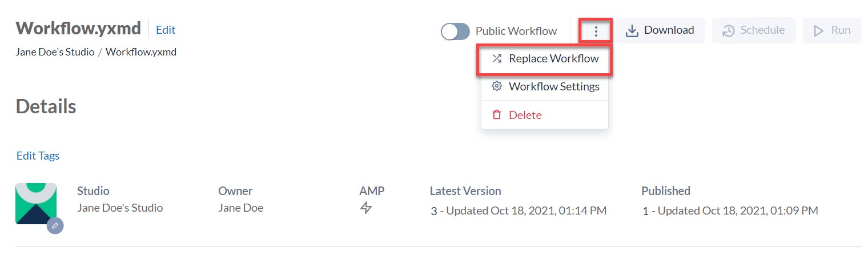Click the Published version 1 update entry
Viewport: 868px width, 262px height.
click(x=730, y=211)
